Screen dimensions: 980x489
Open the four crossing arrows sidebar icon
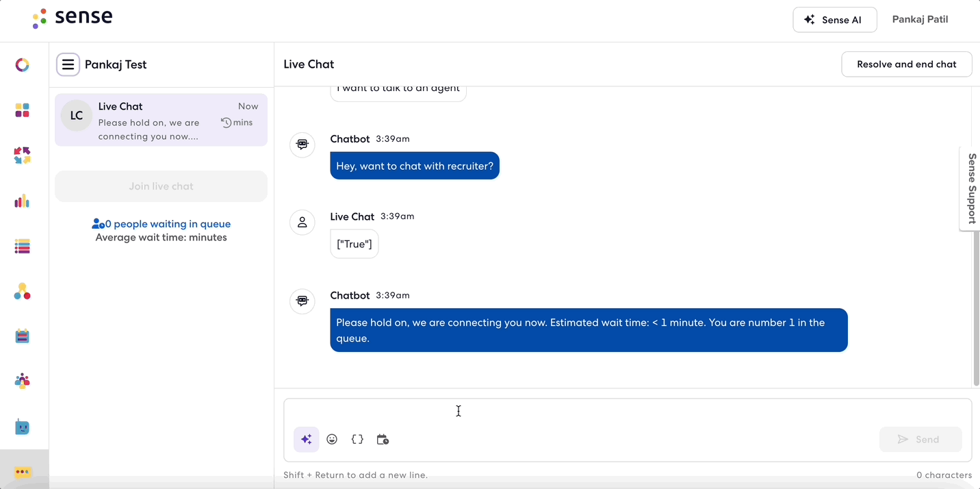22,155
